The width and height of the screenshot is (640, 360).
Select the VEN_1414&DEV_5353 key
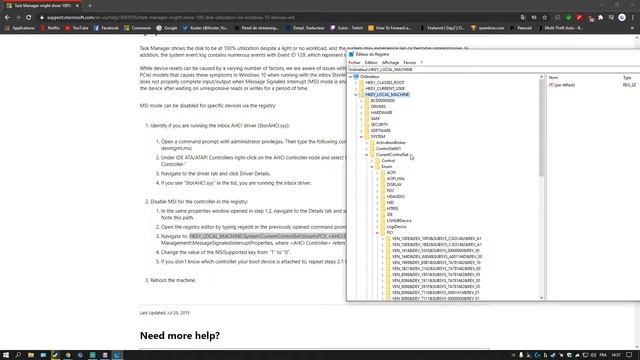(x=436, y=251)
